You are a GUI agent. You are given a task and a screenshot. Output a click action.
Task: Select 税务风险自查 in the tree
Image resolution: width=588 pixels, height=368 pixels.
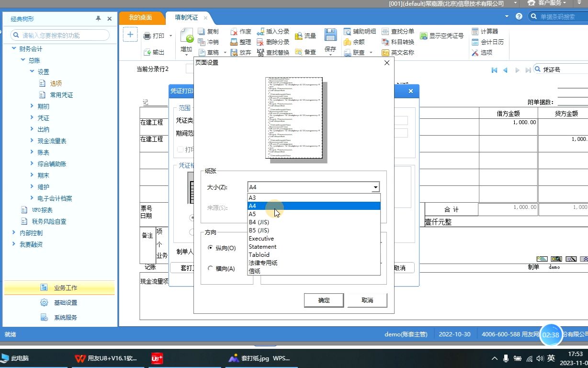pyautogui.click(x=49, y=221)
